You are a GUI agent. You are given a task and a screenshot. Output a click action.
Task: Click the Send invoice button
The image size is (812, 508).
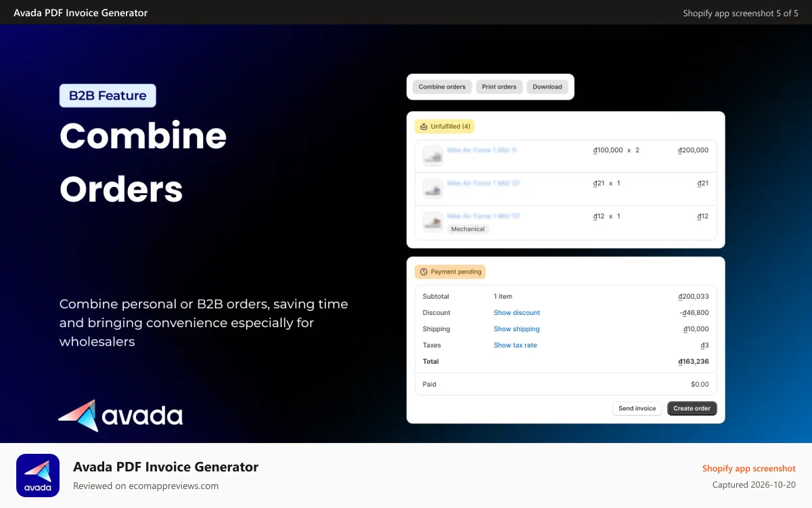tap(637, 408)
